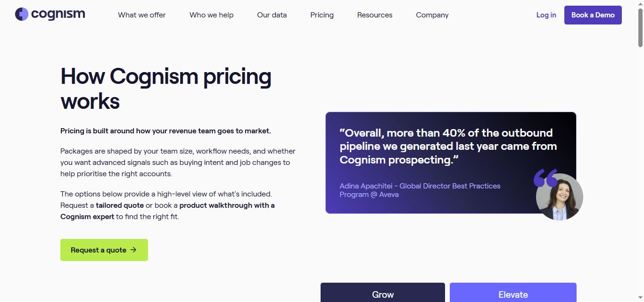The image size is (644, 302).
Task: Select "Our data" in the navigation menu
Action: [272, 15]
